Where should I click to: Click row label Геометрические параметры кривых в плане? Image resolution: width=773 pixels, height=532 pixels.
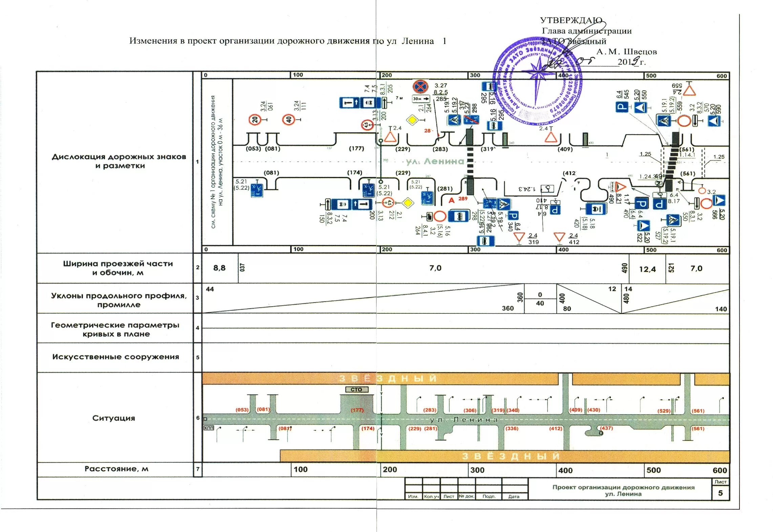point(115,329)
